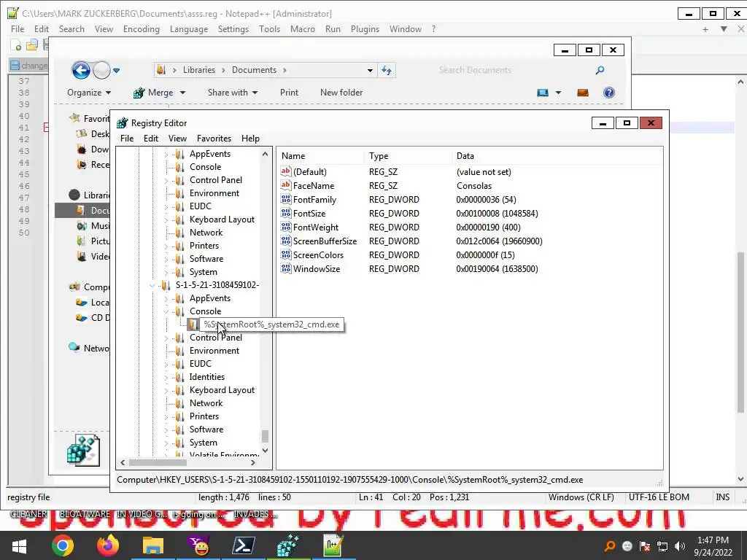Click registry tree horizontal scroll right arrow
747x560 pixels.
pos(253,462)
